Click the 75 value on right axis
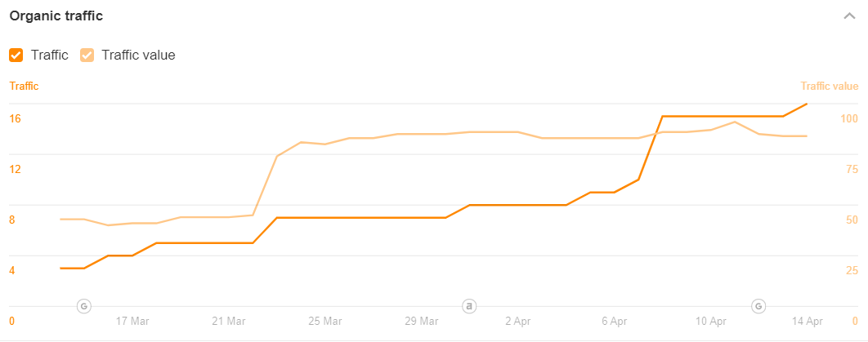Viewport: 868px width, 342px height. click(852, 169)
